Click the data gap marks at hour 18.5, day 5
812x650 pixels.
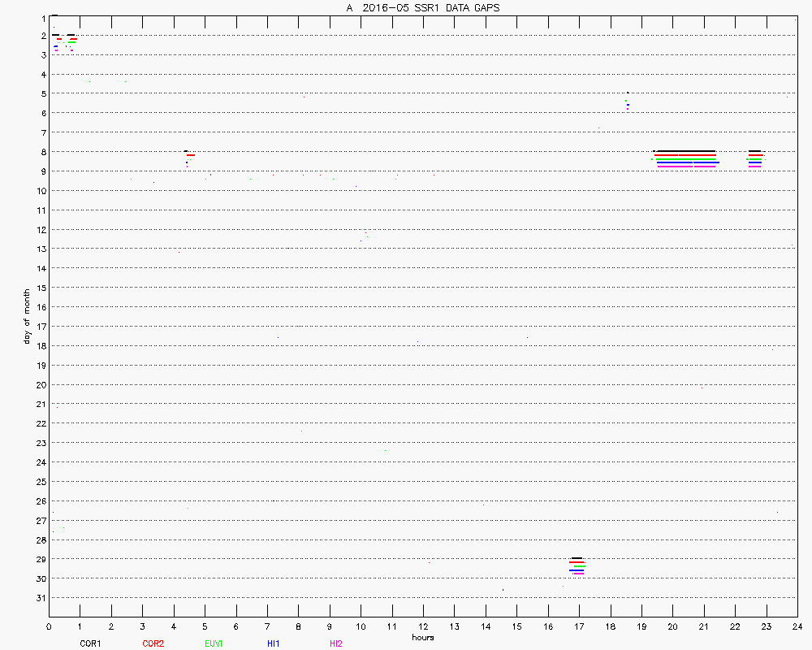pos(627,102)
